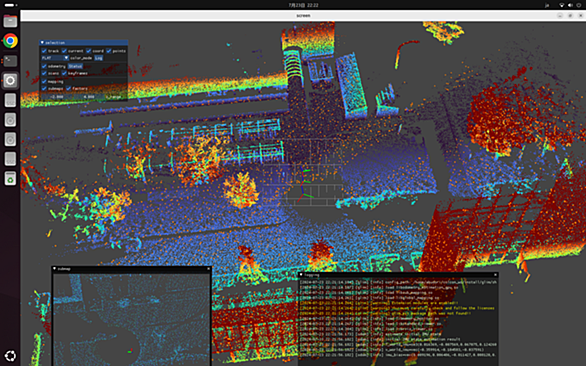This screenshot has width=586, height=366.
Task: Open the Files manager in the dock
Action: tap(10, 21)
